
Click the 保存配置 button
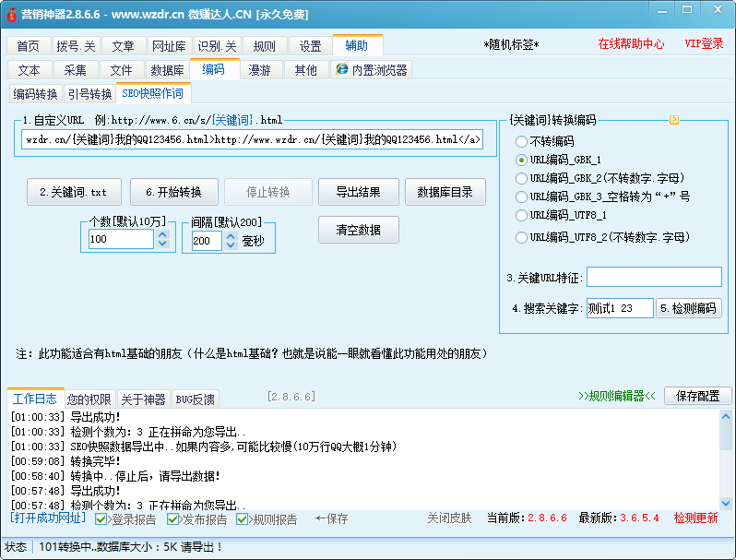click(697, 396)
